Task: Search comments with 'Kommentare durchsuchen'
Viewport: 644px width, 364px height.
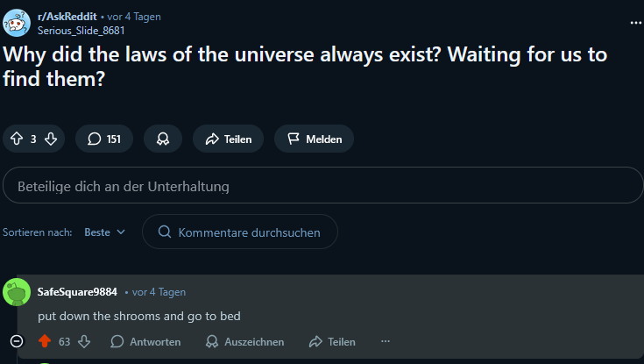Action: pyautogui.click(x=239, y=232)
